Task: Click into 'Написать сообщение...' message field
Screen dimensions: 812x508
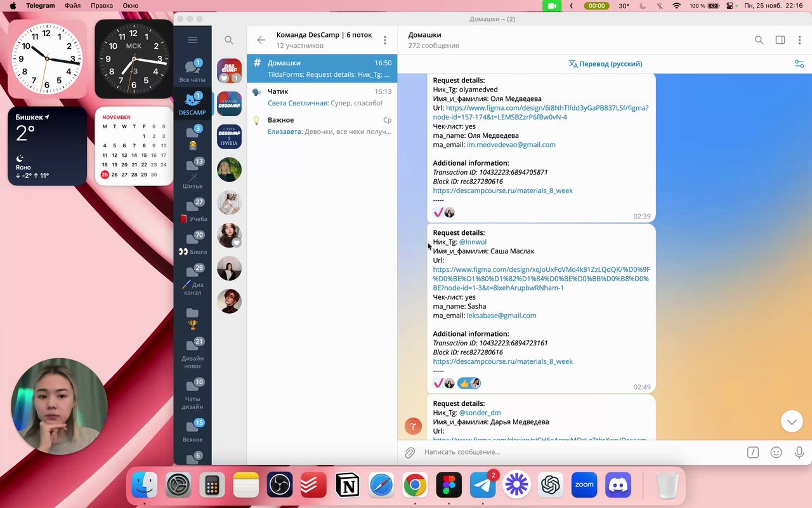Action: click(580, 452)
